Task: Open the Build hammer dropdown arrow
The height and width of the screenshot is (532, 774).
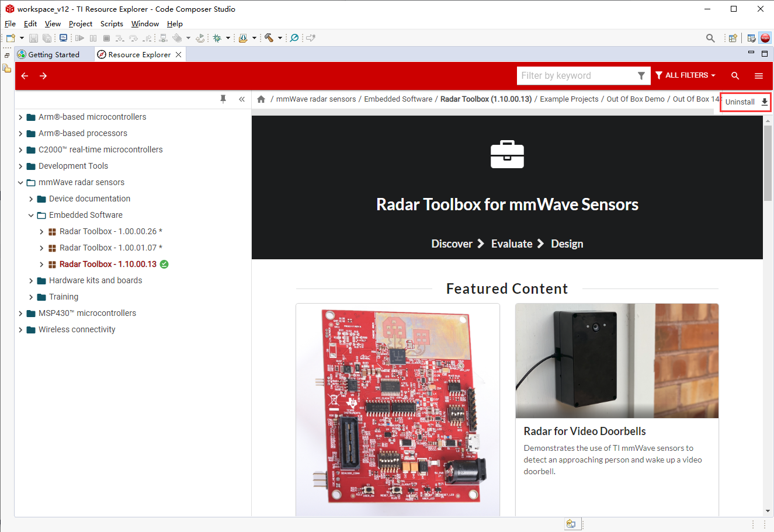Action: coord(280,38)
